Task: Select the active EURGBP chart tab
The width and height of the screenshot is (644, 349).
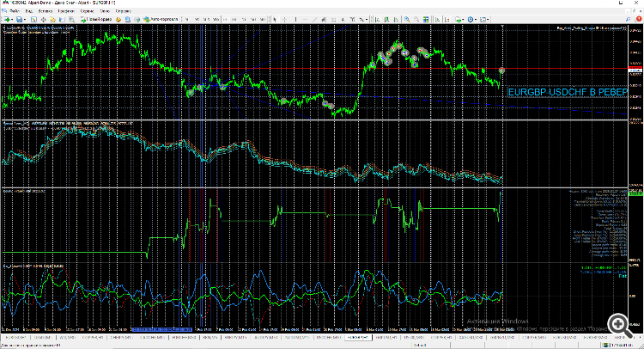Action: tap(358, 338)
